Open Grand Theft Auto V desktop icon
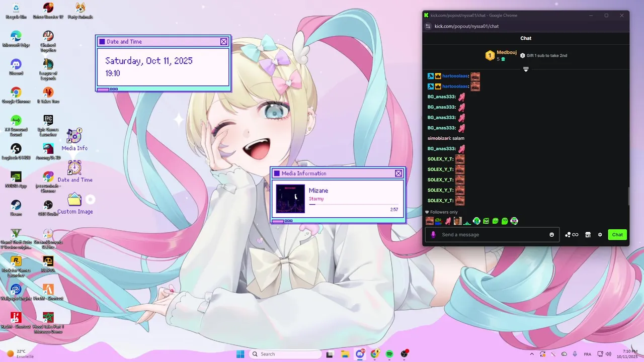This screenshot has width=644, height=362. (x=16, y=238)
